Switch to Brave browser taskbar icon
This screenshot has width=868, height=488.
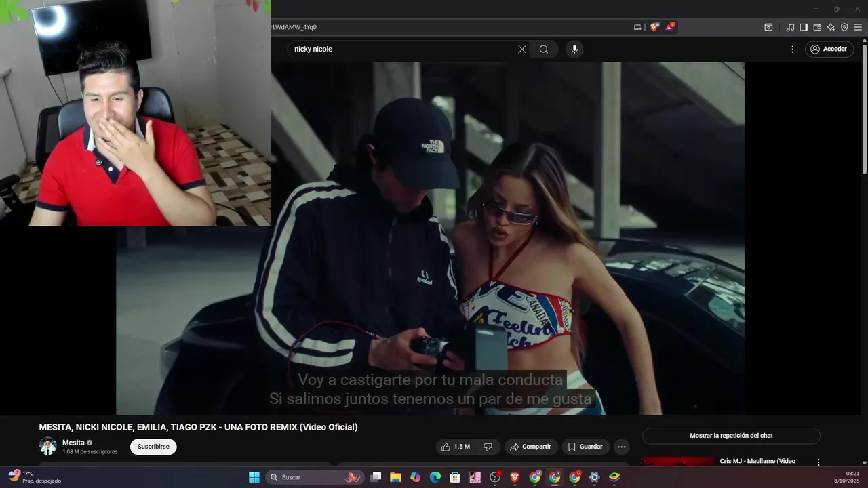pyautogui.click(x=515, y=477)
